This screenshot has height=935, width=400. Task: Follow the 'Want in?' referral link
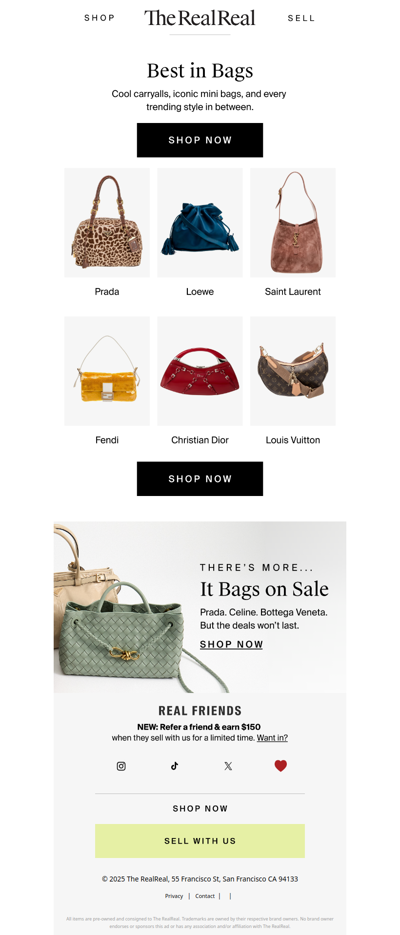[x=272, y=738]
